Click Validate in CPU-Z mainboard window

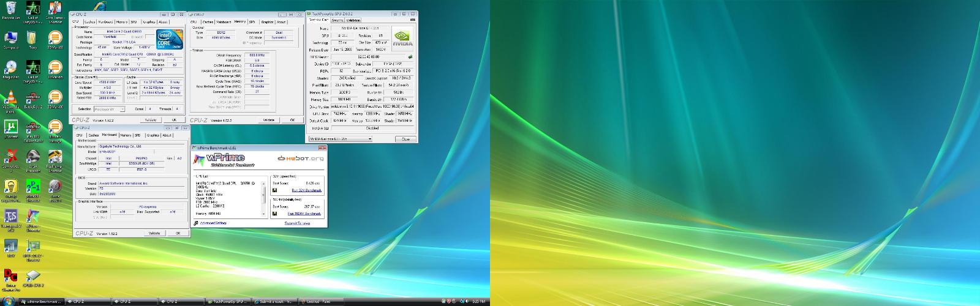154,233
